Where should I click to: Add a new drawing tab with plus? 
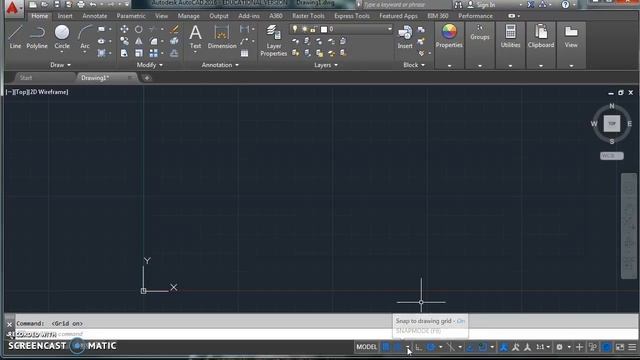click(147, 78)
